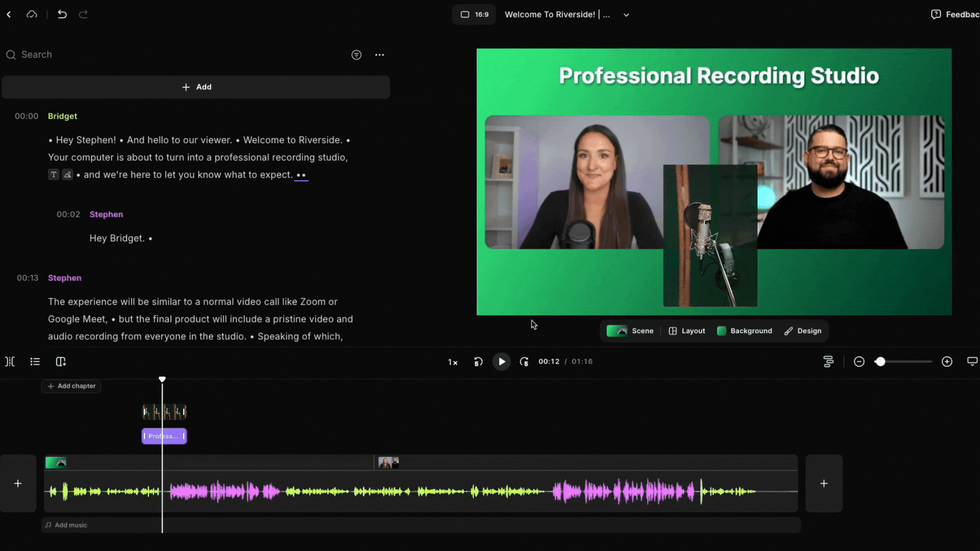This screenshot has width=980, height=551.
Task: Expand the project title dropdown chevron
Action: [x=626, y=15]
